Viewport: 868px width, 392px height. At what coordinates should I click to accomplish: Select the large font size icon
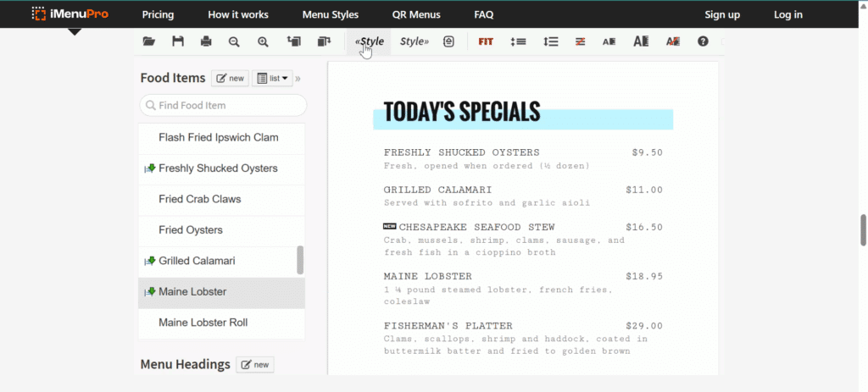click(641, 41)
